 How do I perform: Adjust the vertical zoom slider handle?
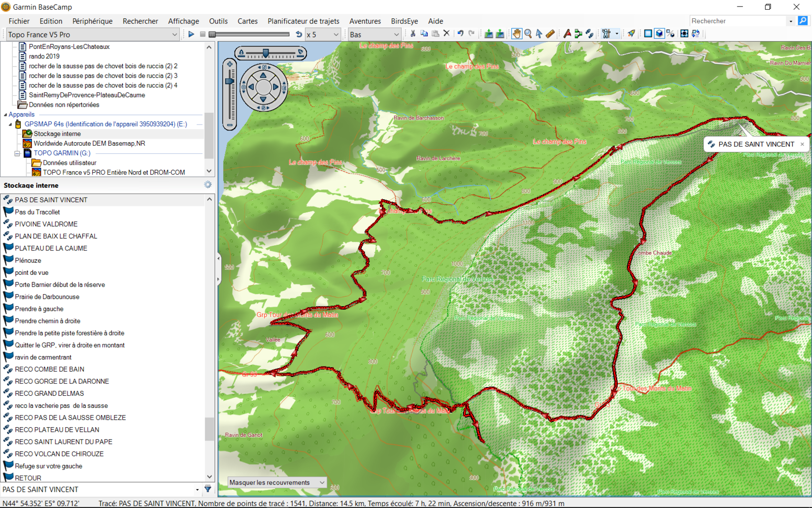coord(229,81)
